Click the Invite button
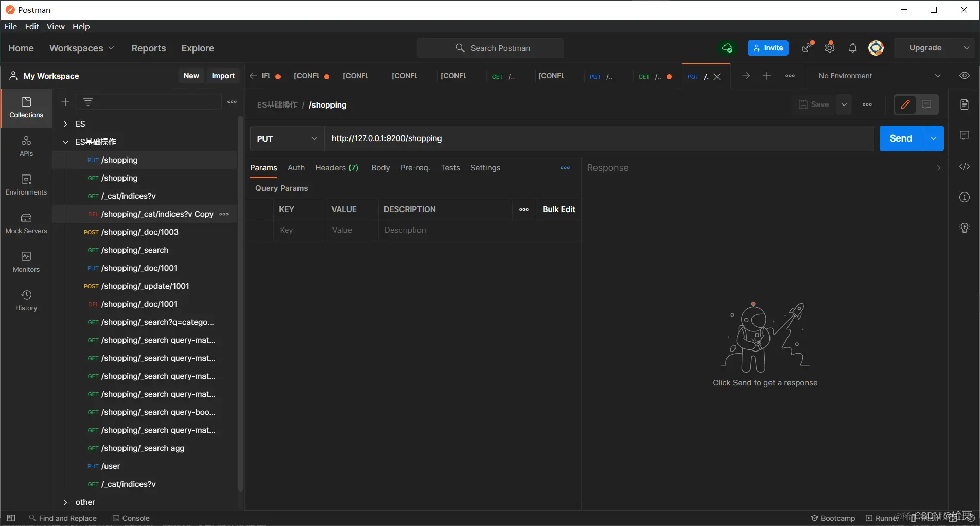This screenshot has width=980, height=526. click(768, 48)
